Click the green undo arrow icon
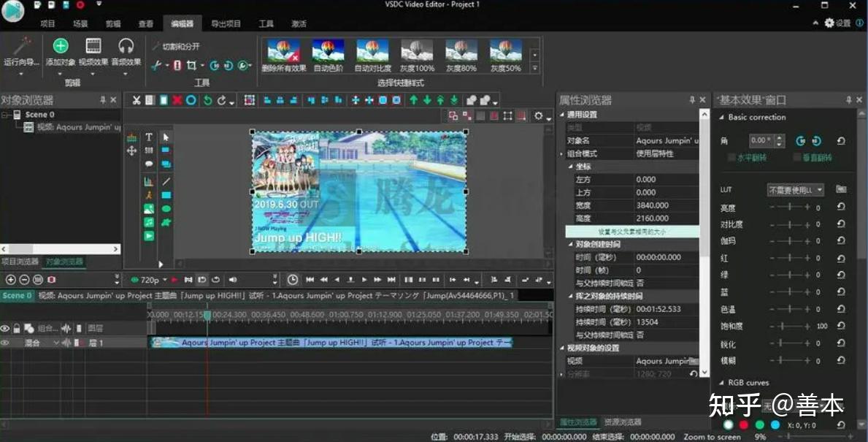 207,100
